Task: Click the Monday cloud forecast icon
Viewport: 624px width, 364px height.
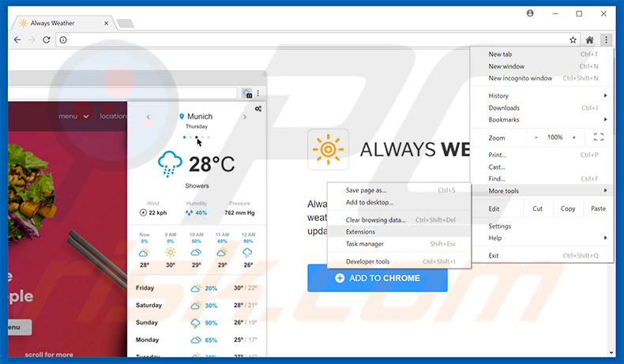Action: (x=195, y=340)
